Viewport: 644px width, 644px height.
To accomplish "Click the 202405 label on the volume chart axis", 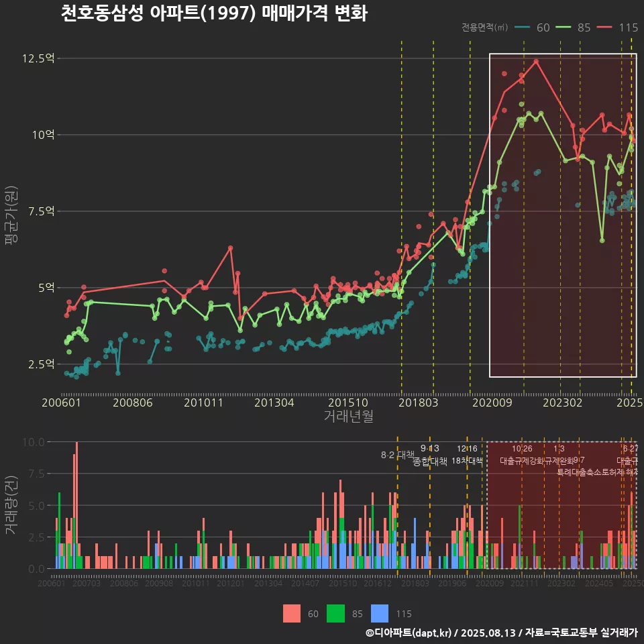I will coord(599,583).
